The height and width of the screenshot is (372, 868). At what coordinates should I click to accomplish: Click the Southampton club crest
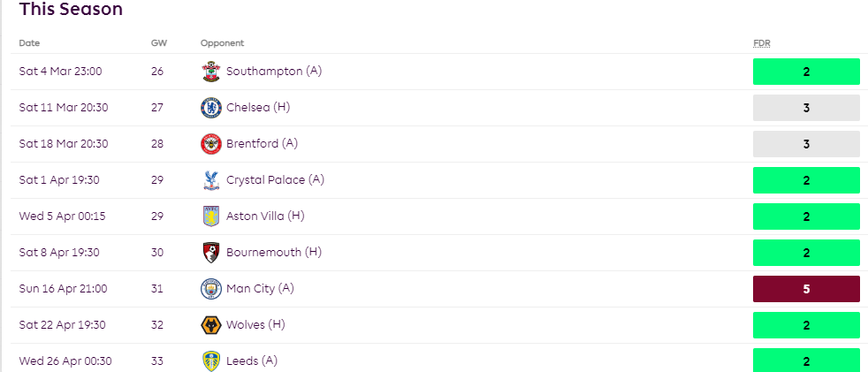[211, 72]
